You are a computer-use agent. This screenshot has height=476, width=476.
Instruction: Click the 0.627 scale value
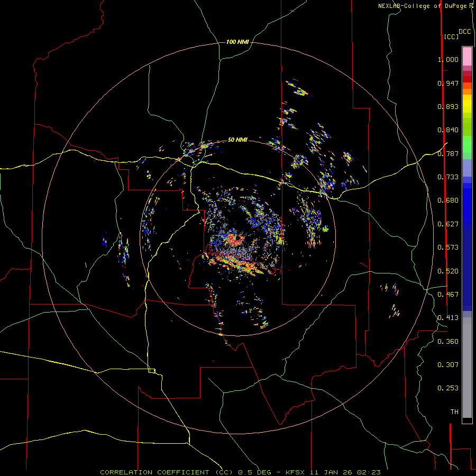pos(448,224)
